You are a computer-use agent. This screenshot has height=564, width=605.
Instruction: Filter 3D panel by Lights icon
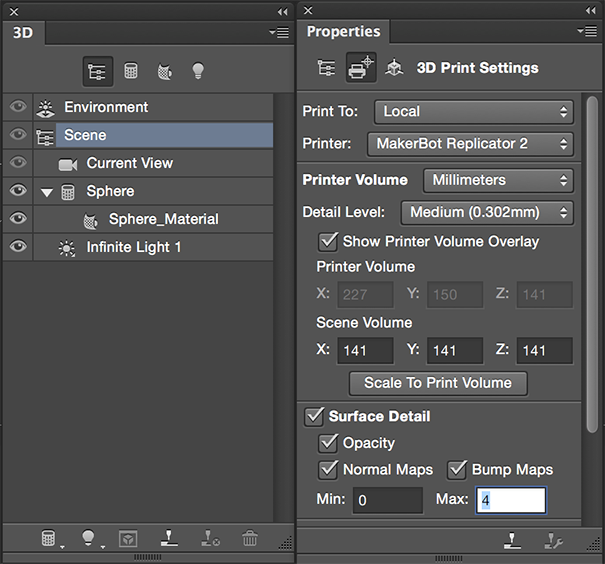click(x=198, y=71)
